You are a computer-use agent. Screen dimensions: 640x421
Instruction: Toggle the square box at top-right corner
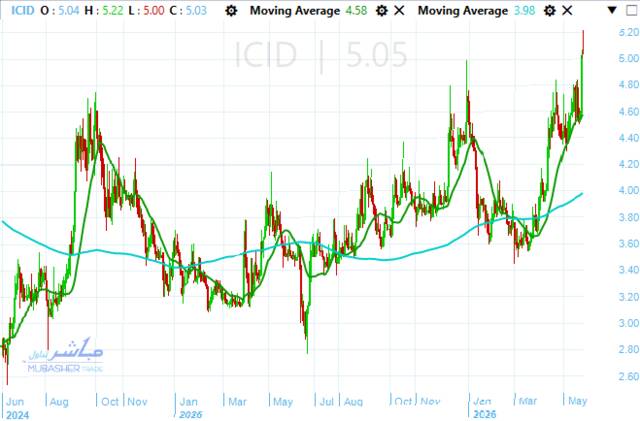631,10
